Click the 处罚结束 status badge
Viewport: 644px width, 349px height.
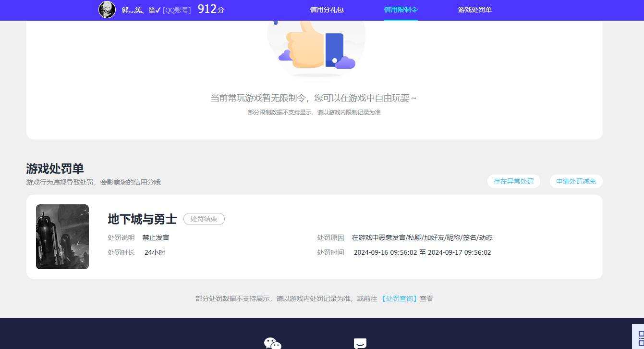(204, 219)
